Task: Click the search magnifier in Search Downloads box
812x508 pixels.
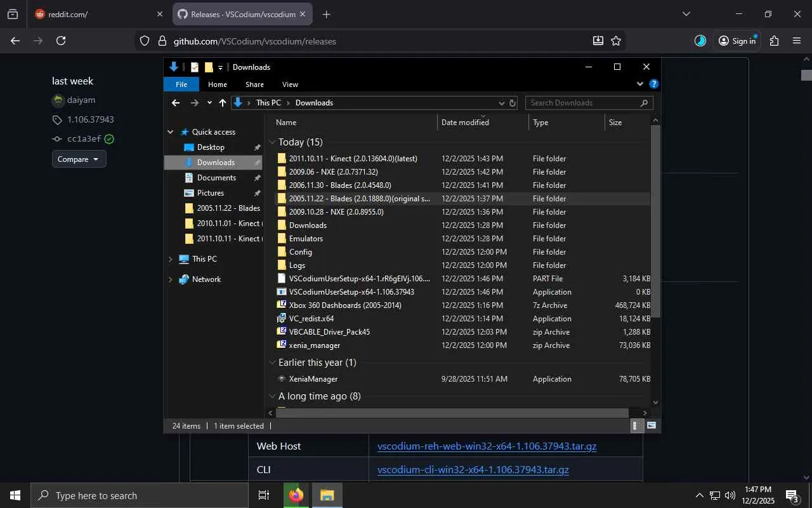Action: 644,103
